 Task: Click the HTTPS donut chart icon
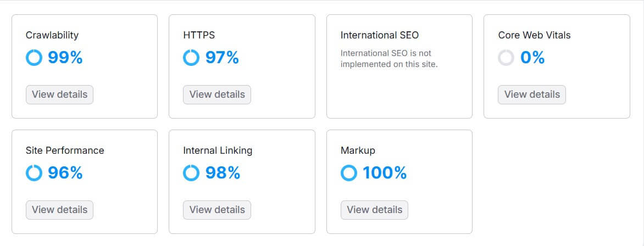coord(191,58)
